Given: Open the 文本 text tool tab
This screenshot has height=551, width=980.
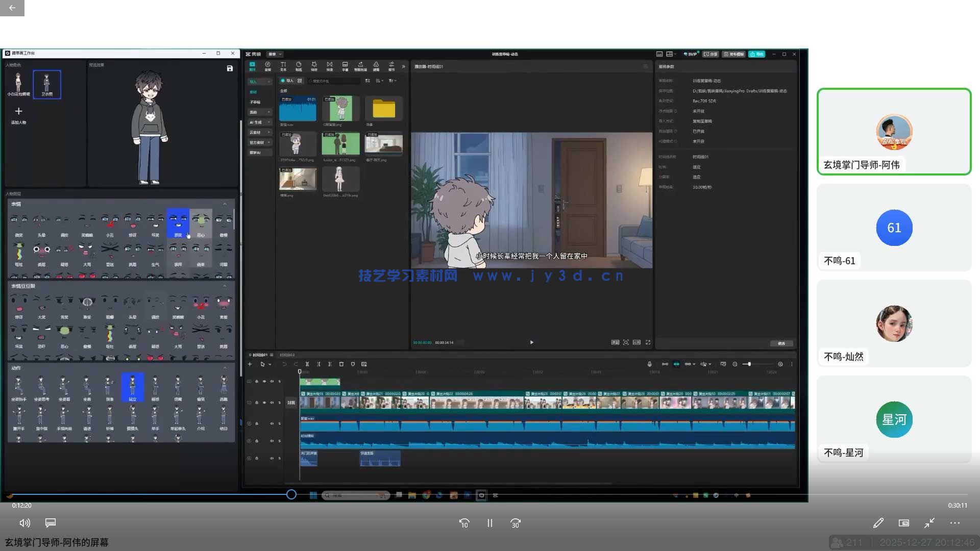Looking at the screenshot, I should (x=283, y=66).
